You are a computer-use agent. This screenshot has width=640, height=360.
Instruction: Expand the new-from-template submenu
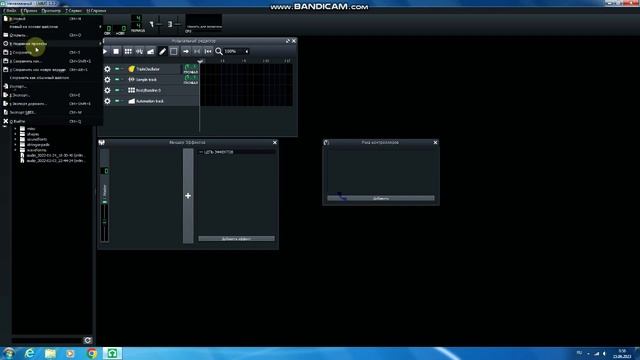pos(52,27)
